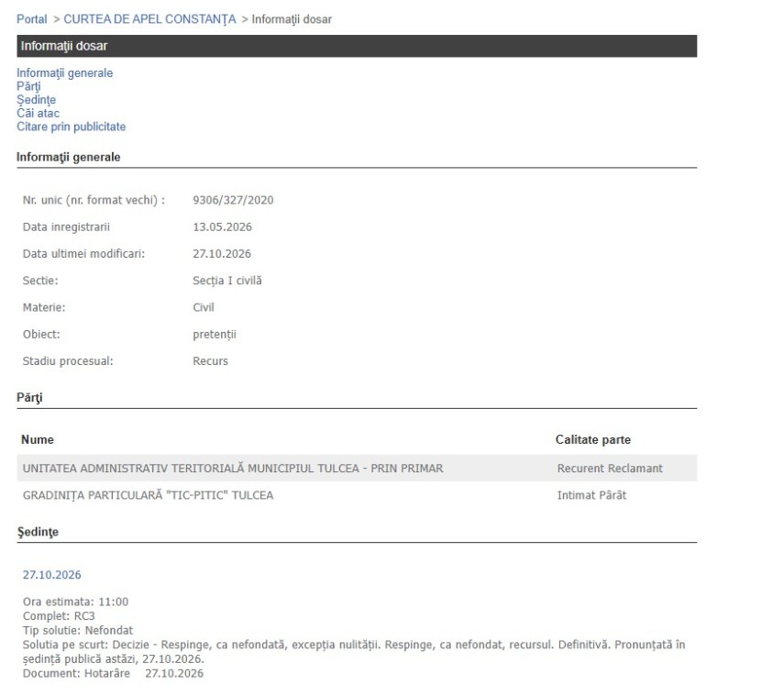Click the Data inregistrarii label

(x=66, y=227)
